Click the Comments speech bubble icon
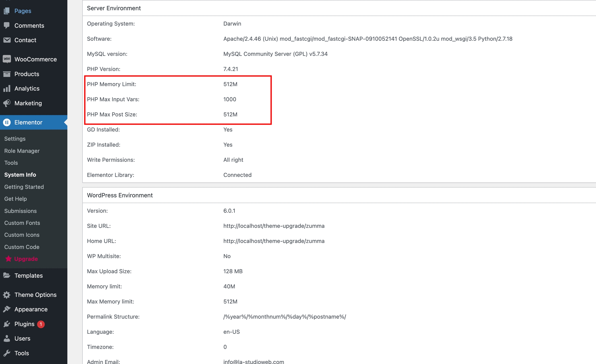596x364 pixels. pyautogui.click(x=7, y=25)
